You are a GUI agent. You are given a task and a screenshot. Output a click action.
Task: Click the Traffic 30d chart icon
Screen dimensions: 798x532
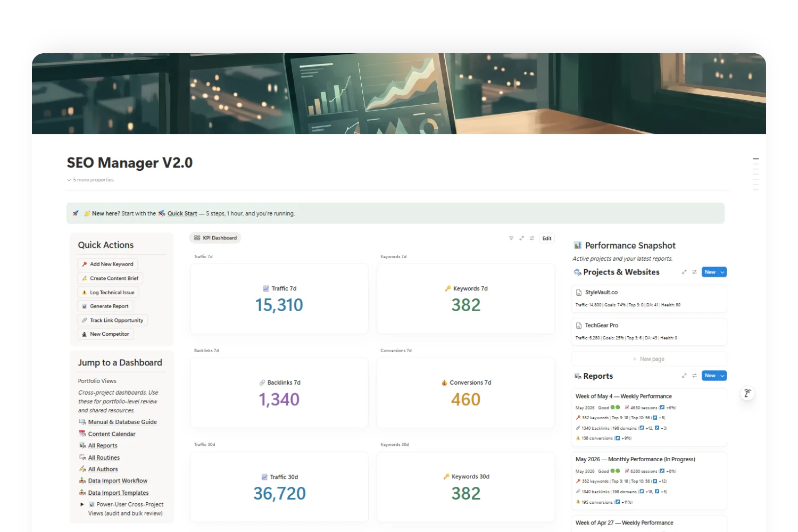coord(264,477)
